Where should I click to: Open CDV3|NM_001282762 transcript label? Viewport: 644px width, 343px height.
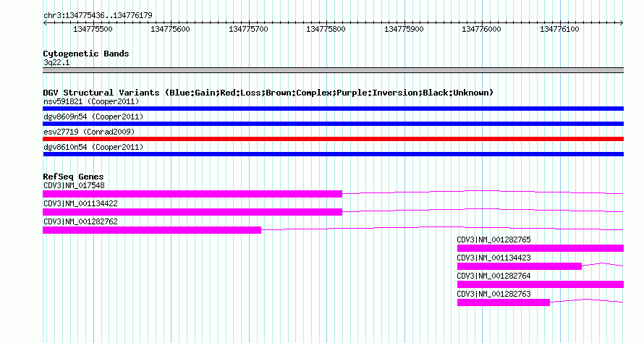coord(80,221)
